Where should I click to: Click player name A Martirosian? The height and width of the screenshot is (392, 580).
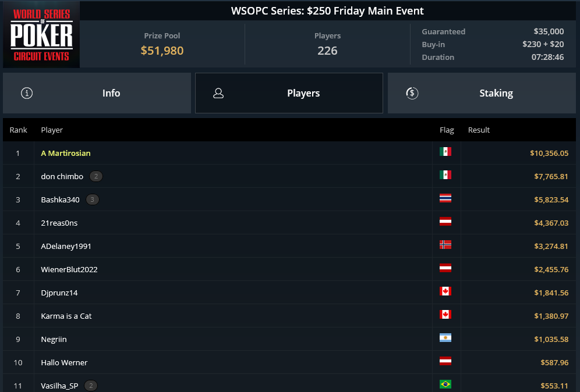(65, 153)
